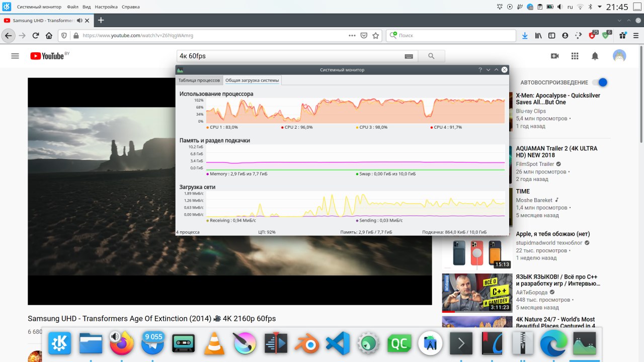
Task: Open clipboard tray icon
Action: [540, 7]
